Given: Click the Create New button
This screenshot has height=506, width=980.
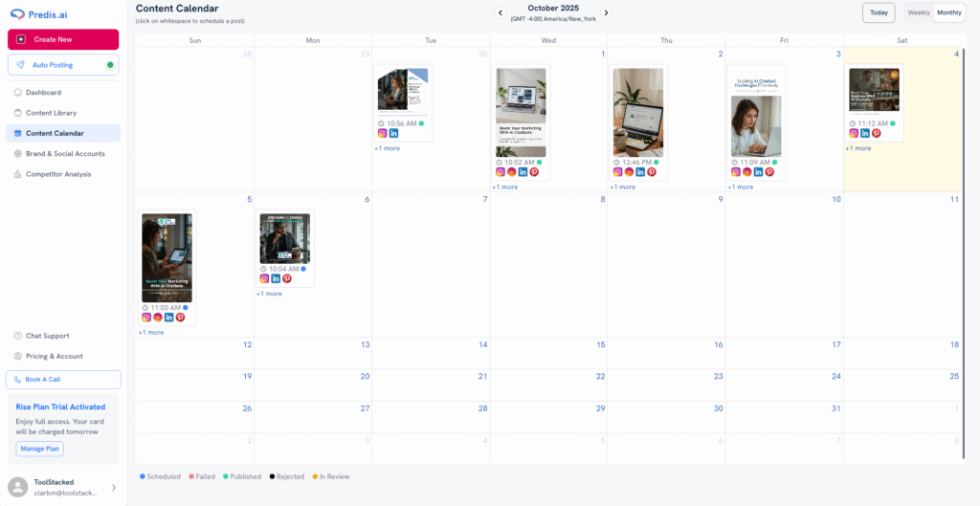Looking at the screenshot, I should click(x=63, y=39).
